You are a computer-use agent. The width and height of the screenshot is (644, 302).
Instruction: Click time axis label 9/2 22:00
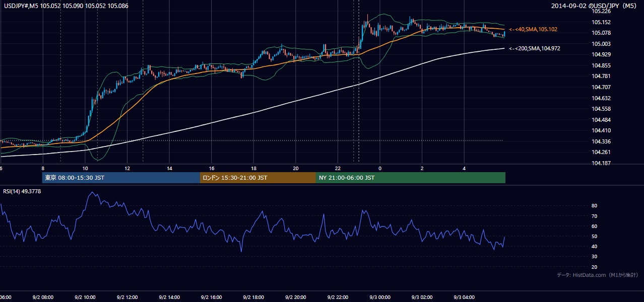click(338, 297)
